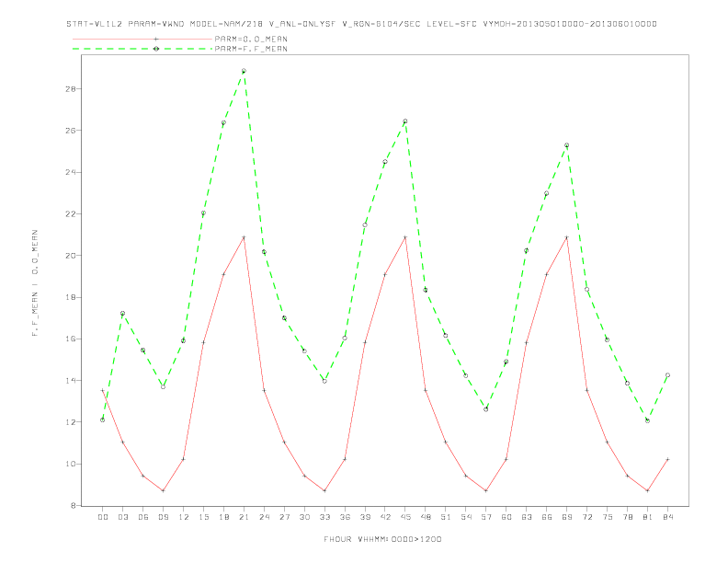Click the green forecast marker at hour 69

[x=567, y=145]
